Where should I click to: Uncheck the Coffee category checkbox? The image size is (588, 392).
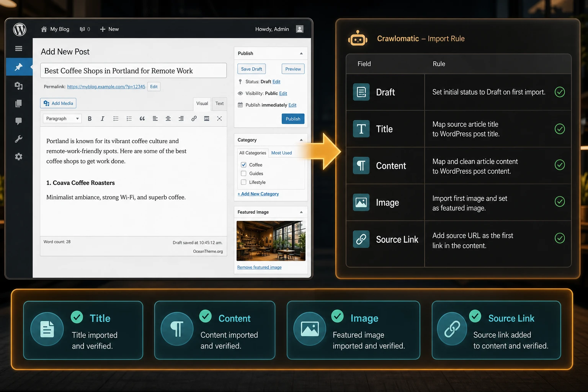[243, 165]
